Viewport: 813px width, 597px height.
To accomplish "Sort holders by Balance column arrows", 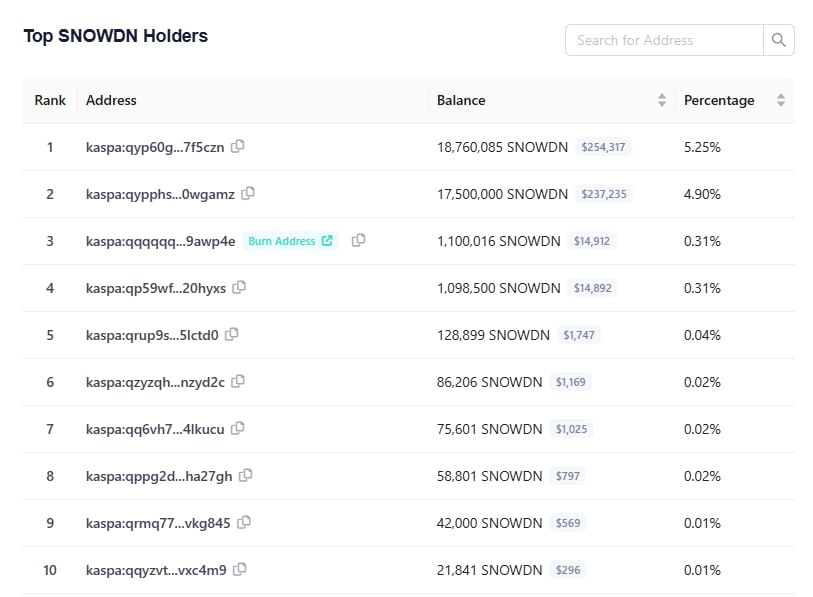I will point(661,100).
